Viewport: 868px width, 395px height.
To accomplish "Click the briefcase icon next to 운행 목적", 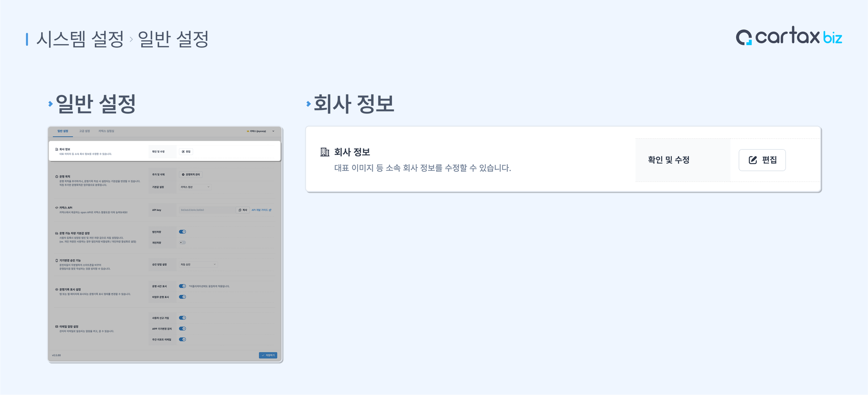I will (x=57, y=176).
